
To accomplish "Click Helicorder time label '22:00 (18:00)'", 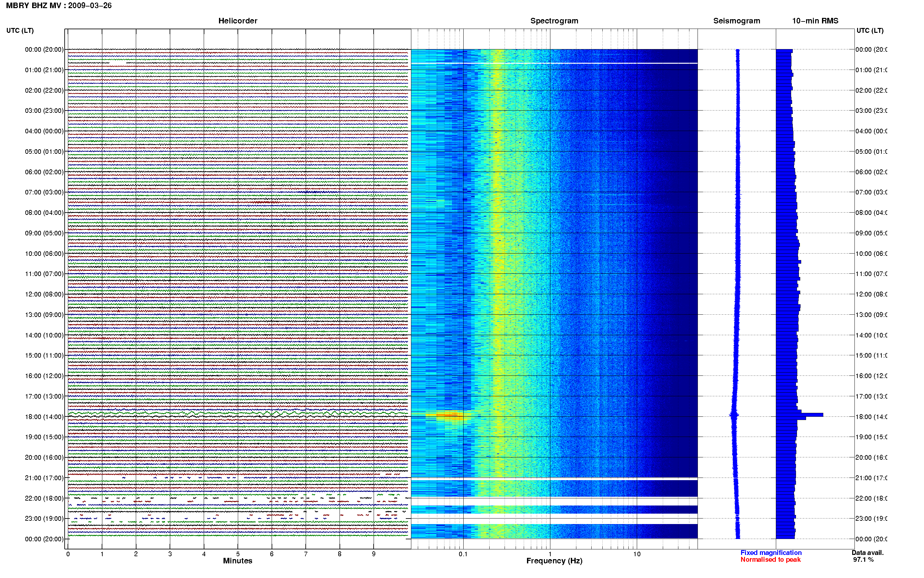I will coord(44,498).
